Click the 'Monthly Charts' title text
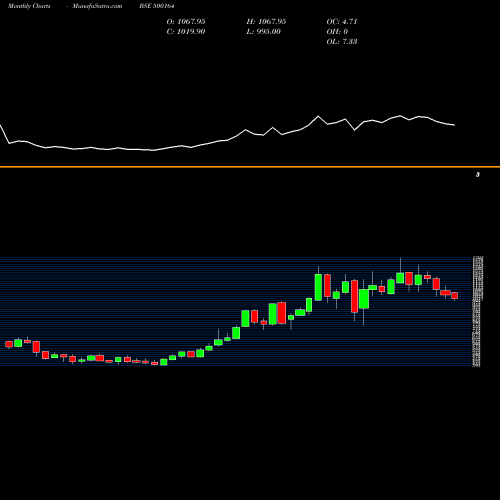 coord(29,6)
